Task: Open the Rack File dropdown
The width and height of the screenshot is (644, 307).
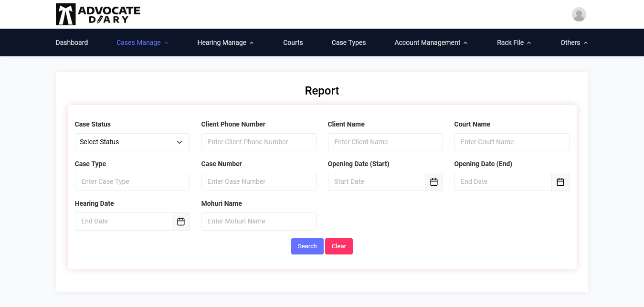Action: (514, 42)
